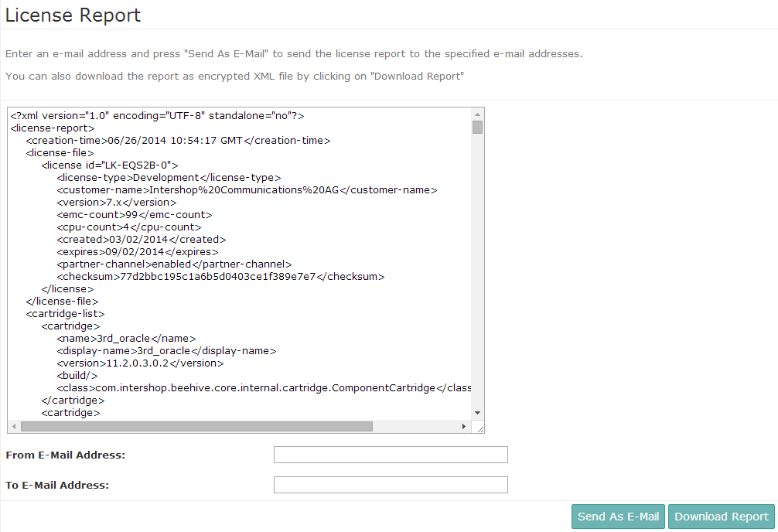The width and height of the screenshot is (778, 532).
Task: Focus the From E-Mail Address field
Action: click(x=391, y=455)
